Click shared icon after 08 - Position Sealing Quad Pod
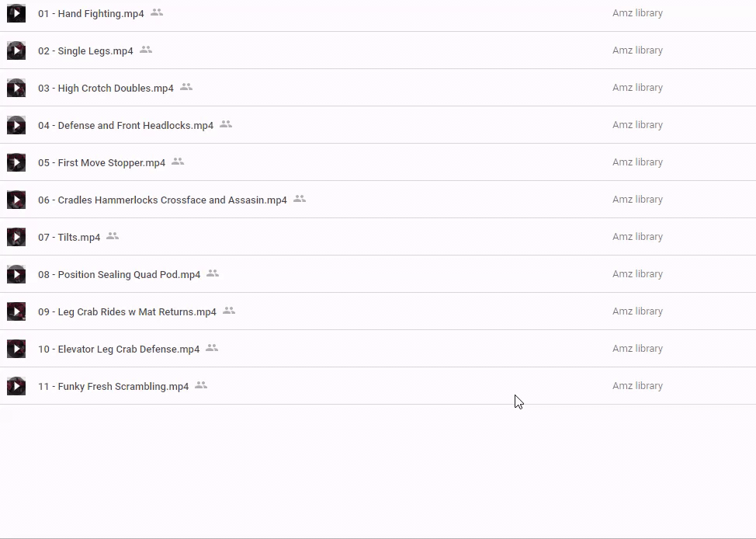 click(213, 273)
